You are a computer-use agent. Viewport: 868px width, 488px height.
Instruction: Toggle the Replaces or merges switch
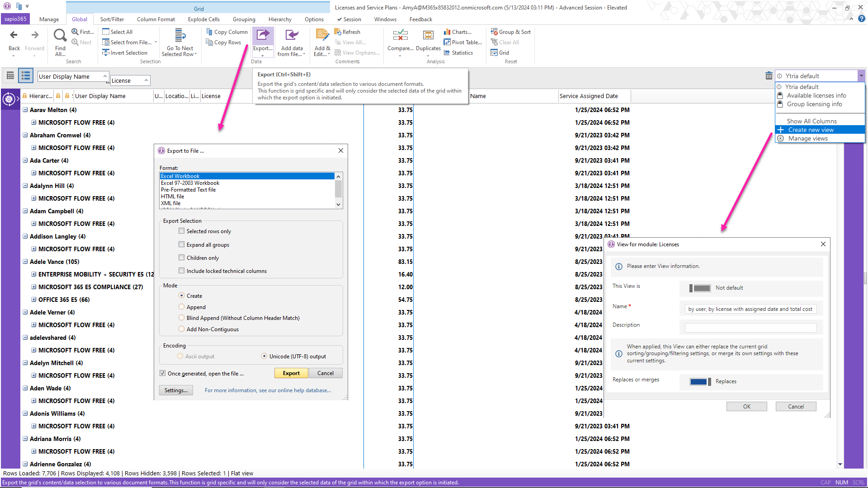click(700, 381)
